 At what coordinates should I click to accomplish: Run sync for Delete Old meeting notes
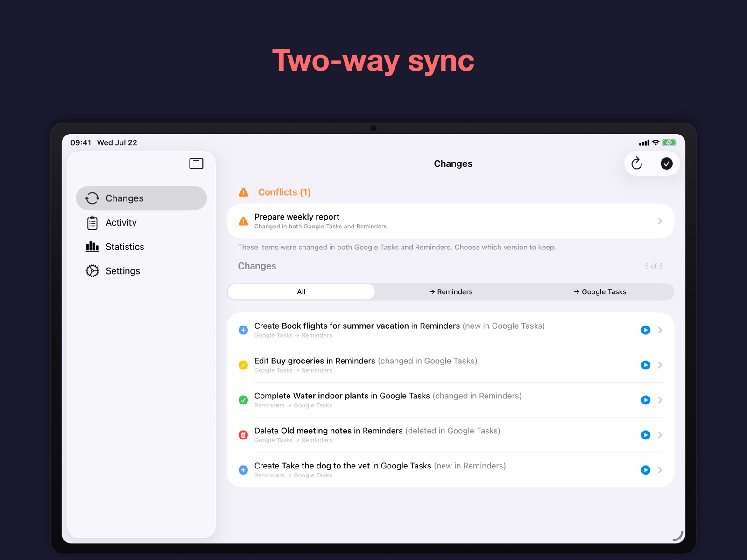[646, 435]
